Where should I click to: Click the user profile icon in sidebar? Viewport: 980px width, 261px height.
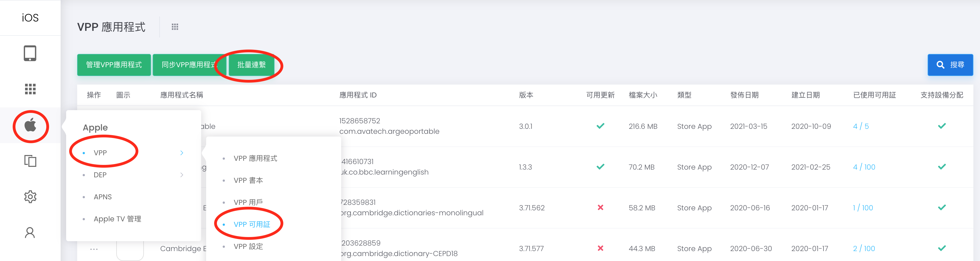click(x=30, y=233)
